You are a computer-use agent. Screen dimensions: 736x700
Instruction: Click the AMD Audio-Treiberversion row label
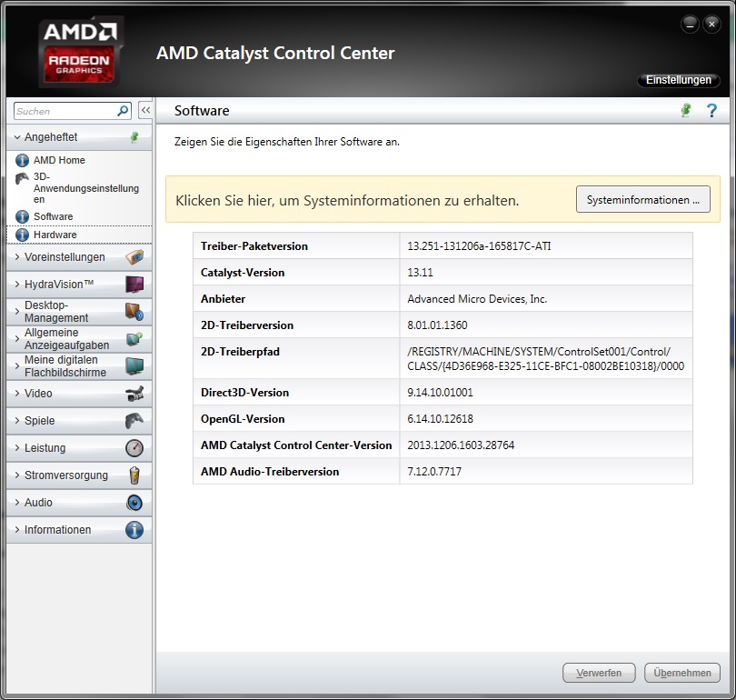click(270, 471)
